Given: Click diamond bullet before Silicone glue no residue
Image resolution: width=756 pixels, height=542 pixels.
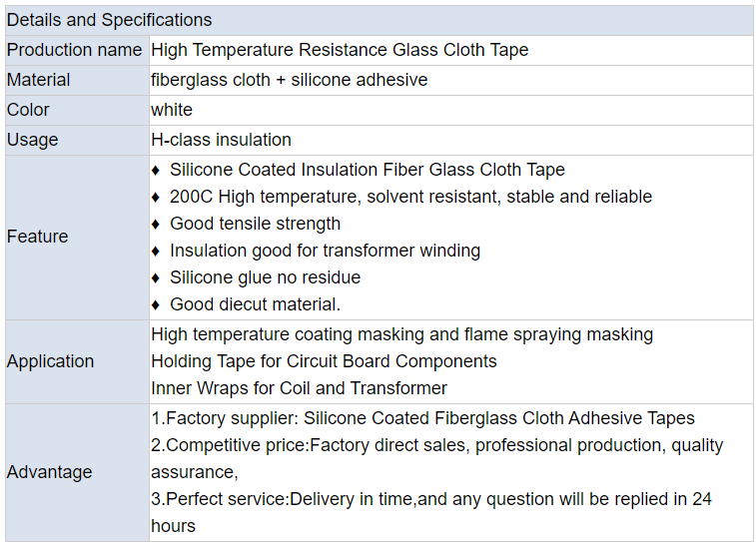Looking at the screenshot, I should (x=155, y=277).
